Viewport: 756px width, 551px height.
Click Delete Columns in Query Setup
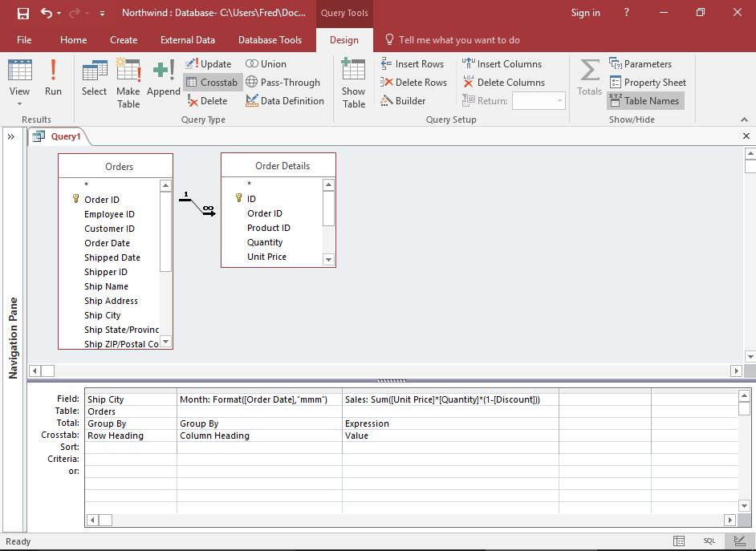(x=503, y=83)
